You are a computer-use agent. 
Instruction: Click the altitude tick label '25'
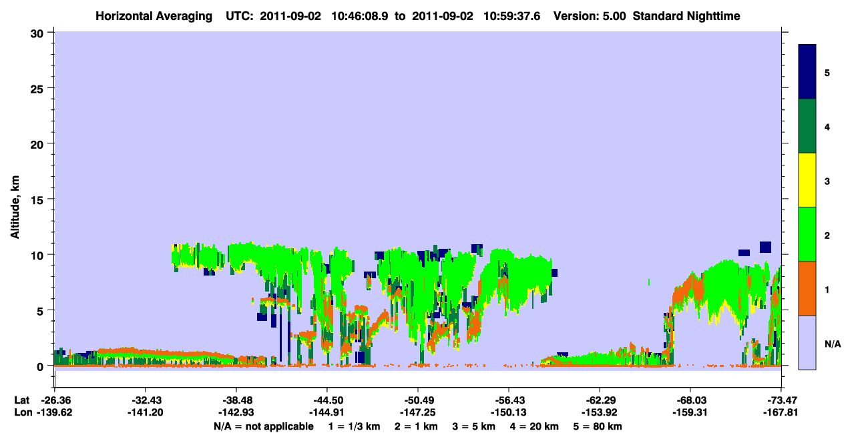pyautogui.click(x=39, y=88)
